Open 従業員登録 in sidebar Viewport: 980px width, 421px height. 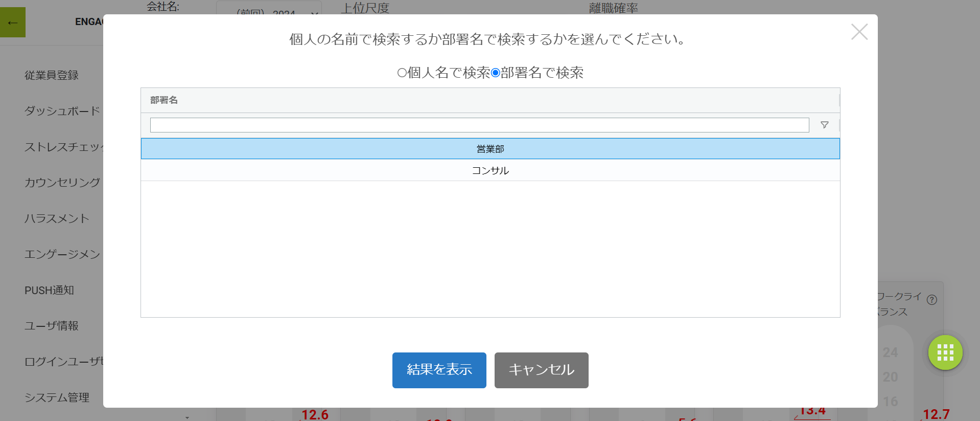52,75
